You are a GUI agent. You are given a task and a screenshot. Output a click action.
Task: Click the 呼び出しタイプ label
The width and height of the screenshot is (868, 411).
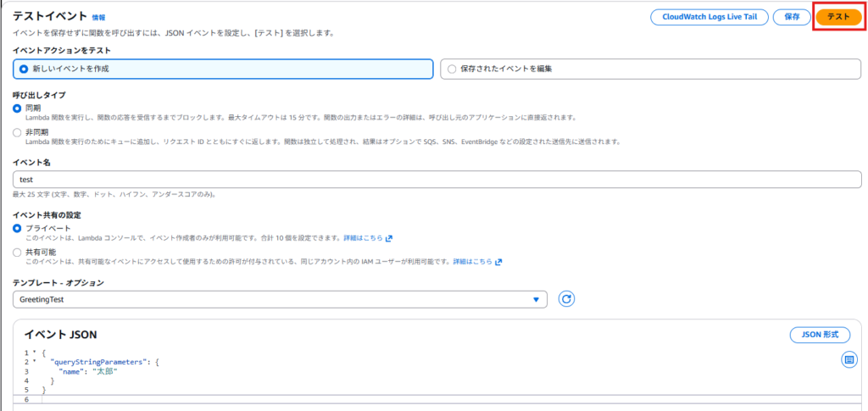pyautogui.click(x=39, y=95)
